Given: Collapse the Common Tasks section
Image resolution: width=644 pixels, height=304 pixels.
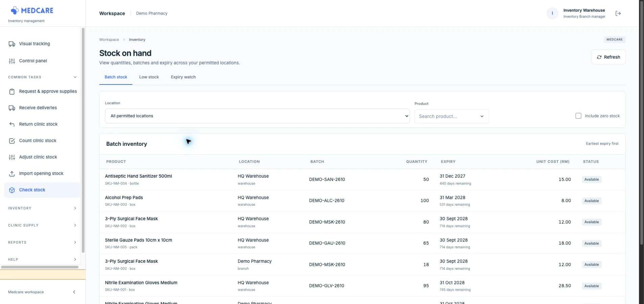Looking at the screenshot, I should 42,77.
